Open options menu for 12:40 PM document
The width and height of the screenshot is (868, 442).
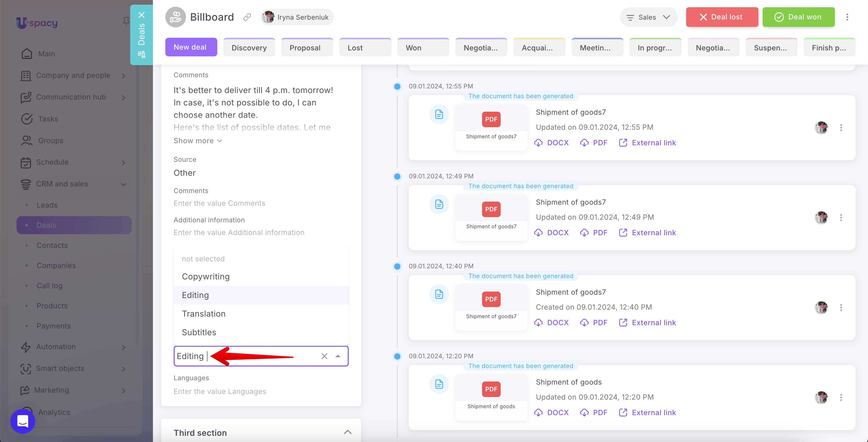pyautogui.click(x=841, y=308)
